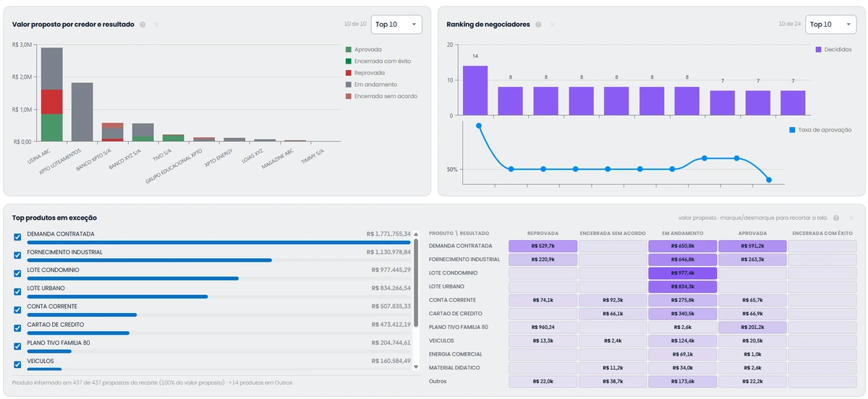Open the Top 10 dropdown in credor chart
Image resolution: width=868 pixels, height=399 pixels.
pyautogui.click(x=396, y=24)
